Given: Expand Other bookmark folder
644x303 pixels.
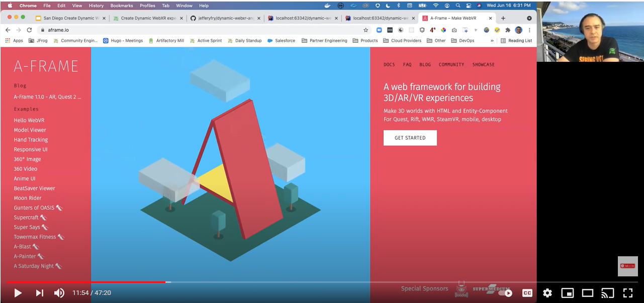Looking at the screenshot, I should (x=436, y=41).
